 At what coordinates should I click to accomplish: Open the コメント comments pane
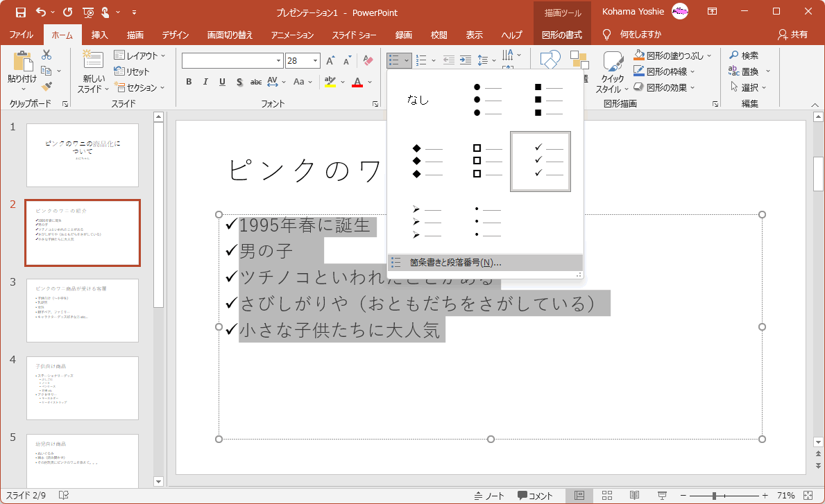(535, 496)
